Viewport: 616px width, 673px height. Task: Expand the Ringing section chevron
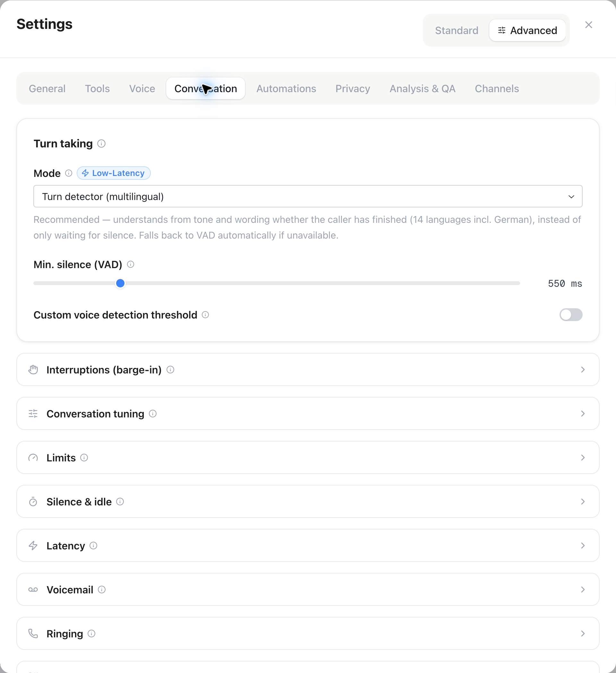(583, 634)
